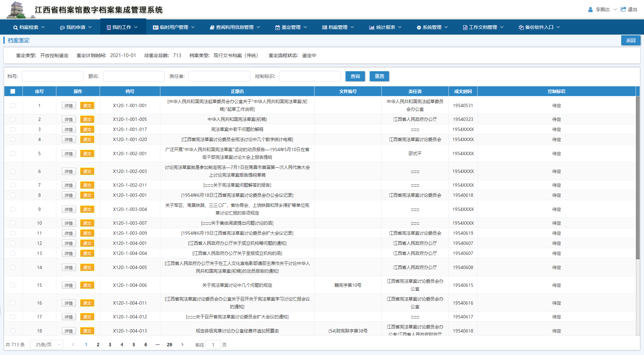
Task: Click the table's vertical scrollbar
Action: click(x=638, y=178)
